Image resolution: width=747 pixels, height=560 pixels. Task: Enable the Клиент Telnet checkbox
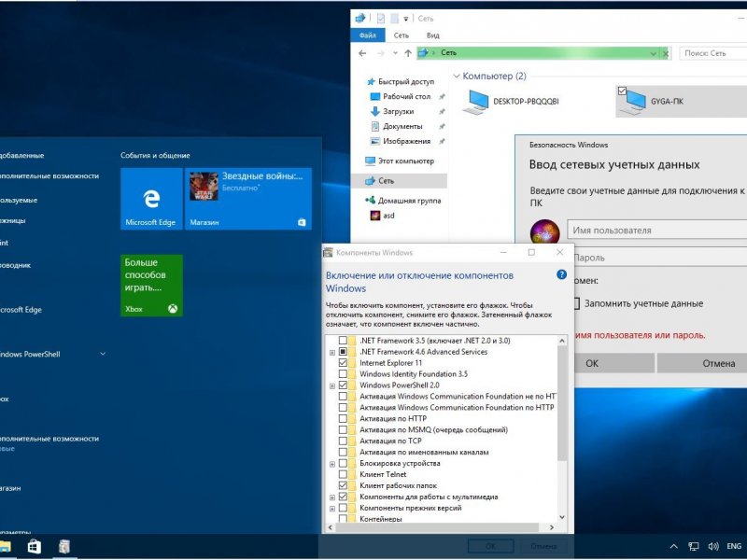click(x=343, y=474)
